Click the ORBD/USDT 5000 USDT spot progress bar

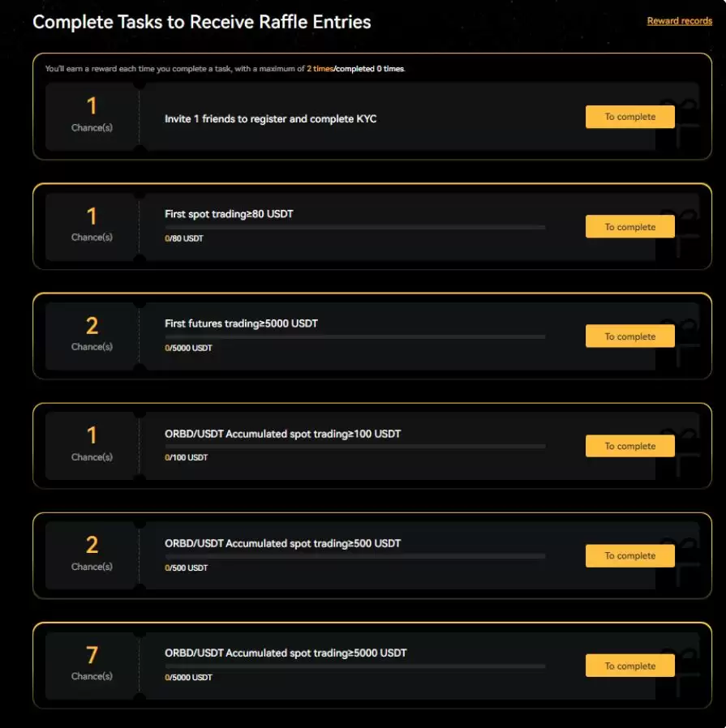coord(354,666)
